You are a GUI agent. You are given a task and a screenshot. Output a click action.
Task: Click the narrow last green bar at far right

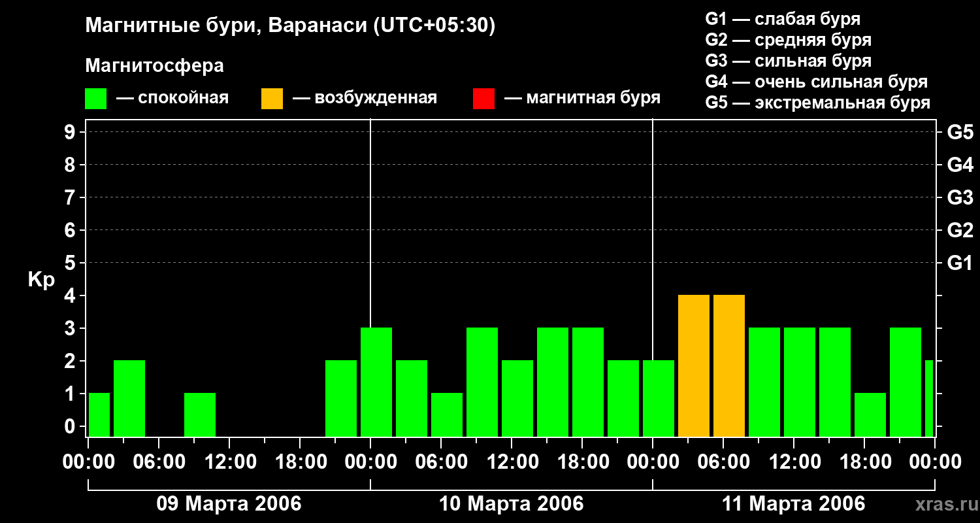(x=928, y=398)
